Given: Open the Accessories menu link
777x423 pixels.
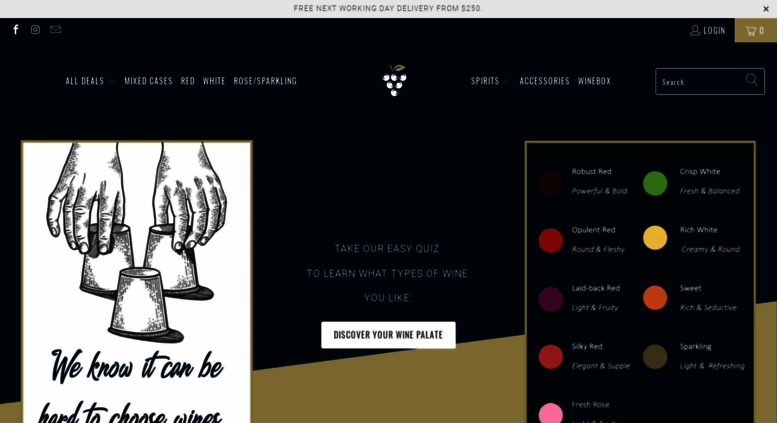Looking at the screenshot, I should coord(544,81).
